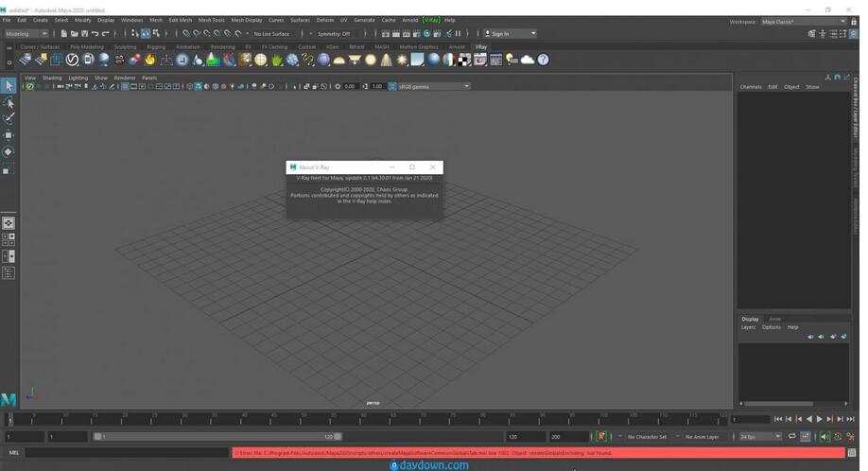Close the About V-Ray dialog
868x471 pixels.
coord(433,167)
